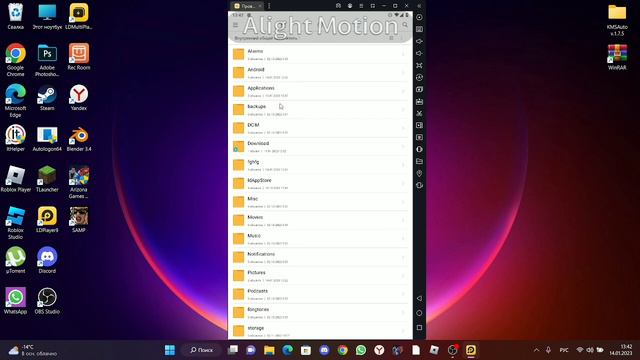640x360 pixels.
Task: Click the chevron on the Pictures row
Action: [x=403, y=276]
